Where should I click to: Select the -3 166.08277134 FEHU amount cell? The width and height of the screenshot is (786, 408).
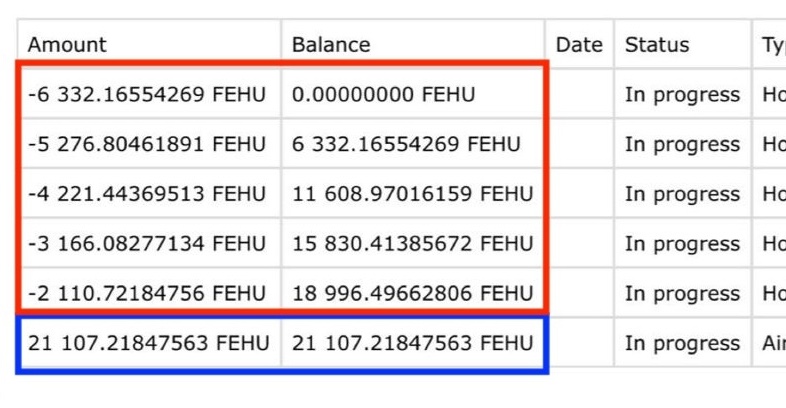click(x=149, y=243)
